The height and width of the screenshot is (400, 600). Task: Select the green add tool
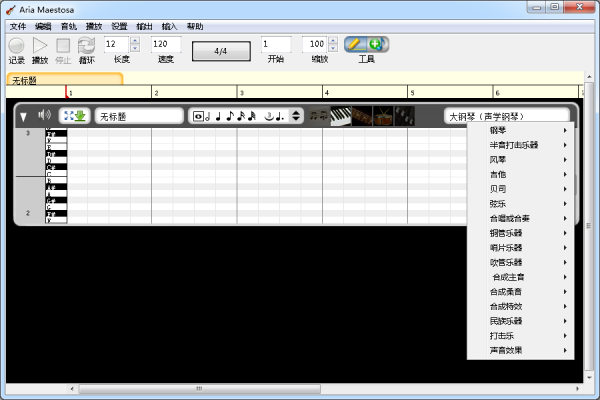click(376, 44)
